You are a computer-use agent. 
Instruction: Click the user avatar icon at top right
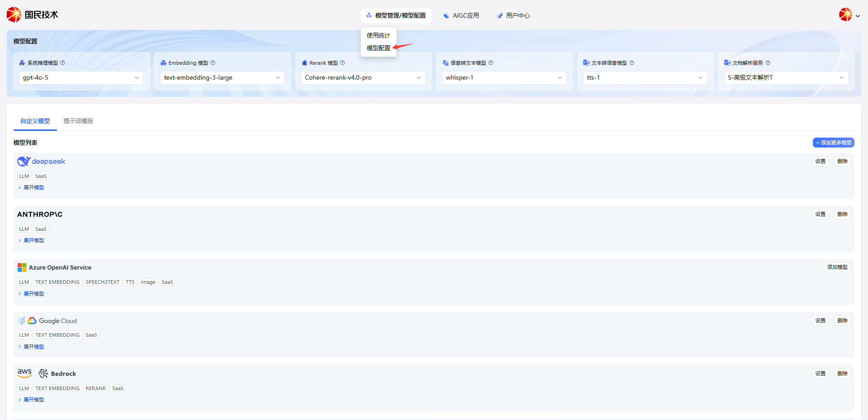[845, 15]
